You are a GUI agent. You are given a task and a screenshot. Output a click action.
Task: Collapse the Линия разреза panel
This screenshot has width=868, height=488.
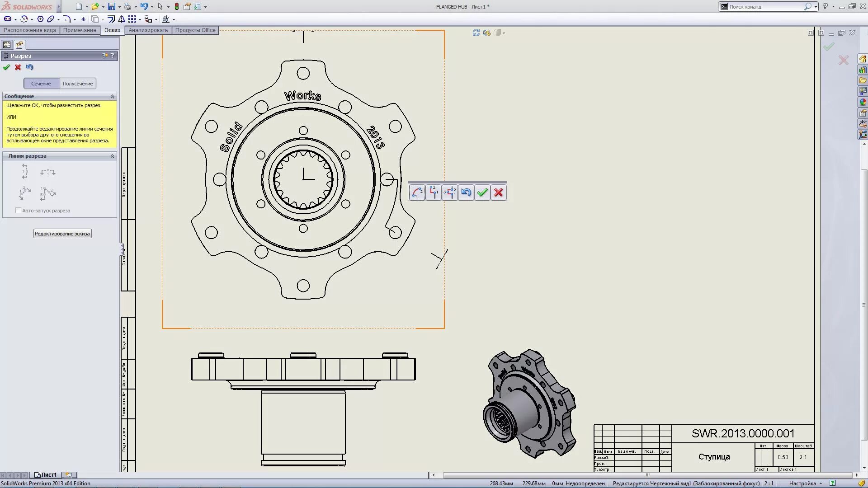click(112, 156)
